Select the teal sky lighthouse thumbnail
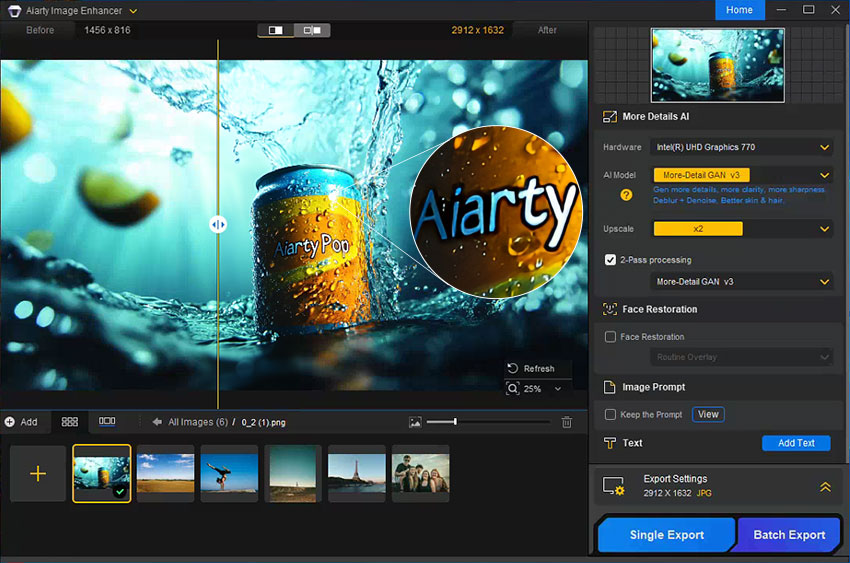 (x=293, y=474)
